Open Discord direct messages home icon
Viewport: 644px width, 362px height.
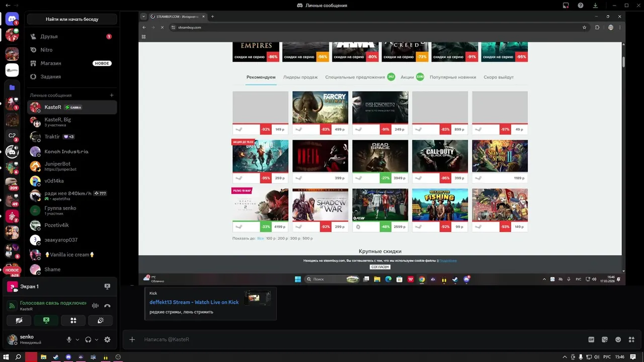pos(12,19)
